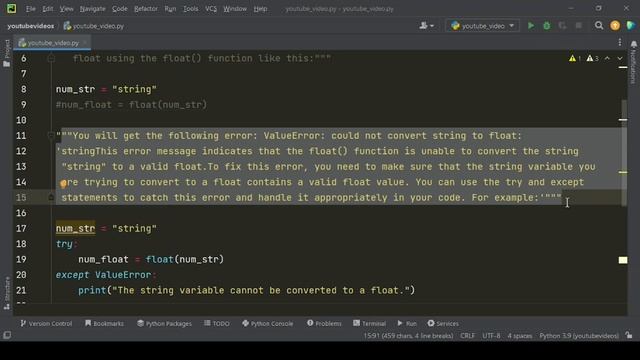Open Version Control tool window

tap(46, 323)
